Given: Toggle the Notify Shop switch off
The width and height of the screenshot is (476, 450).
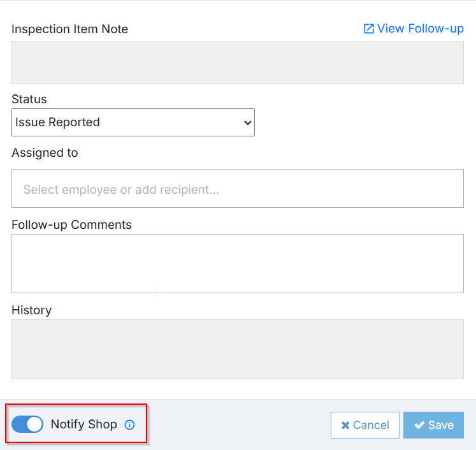Looking at the screenshot, I should point(27,425).
